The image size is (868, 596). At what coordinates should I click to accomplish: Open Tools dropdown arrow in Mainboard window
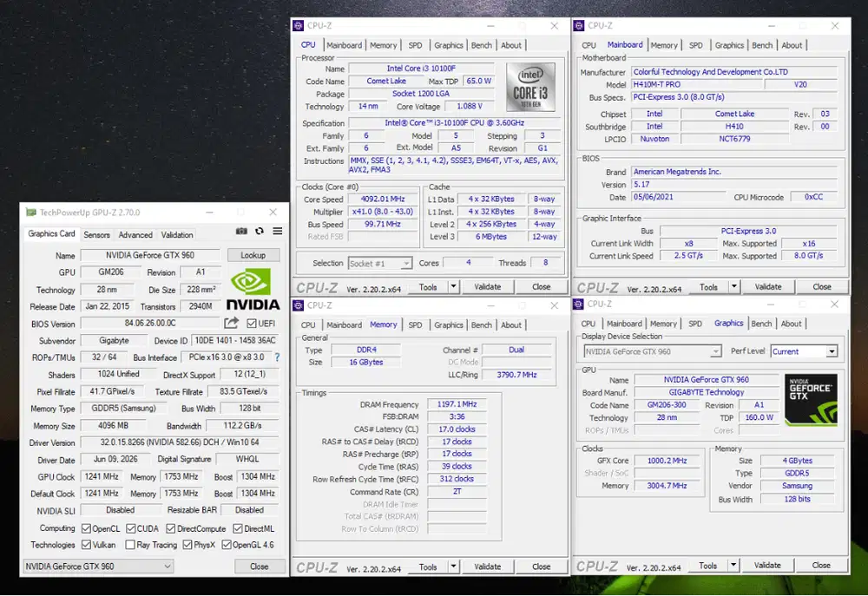tap(734, 286)
